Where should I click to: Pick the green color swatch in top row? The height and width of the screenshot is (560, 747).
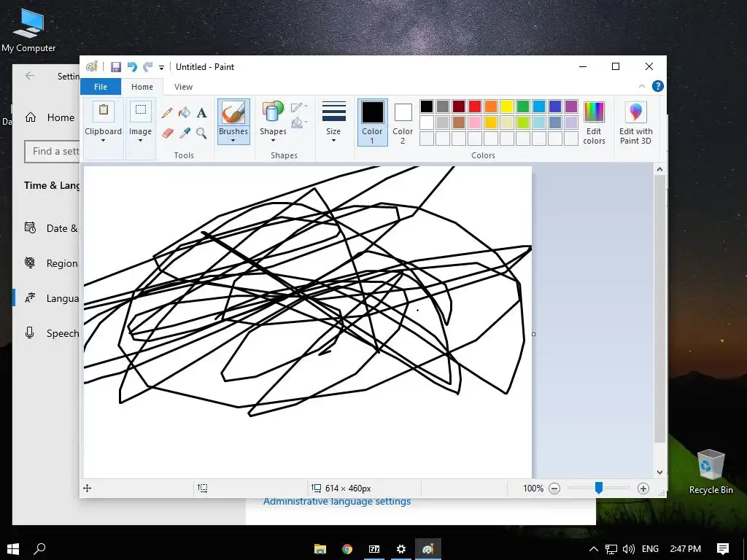pyautogui.click(x=523, y=106)
